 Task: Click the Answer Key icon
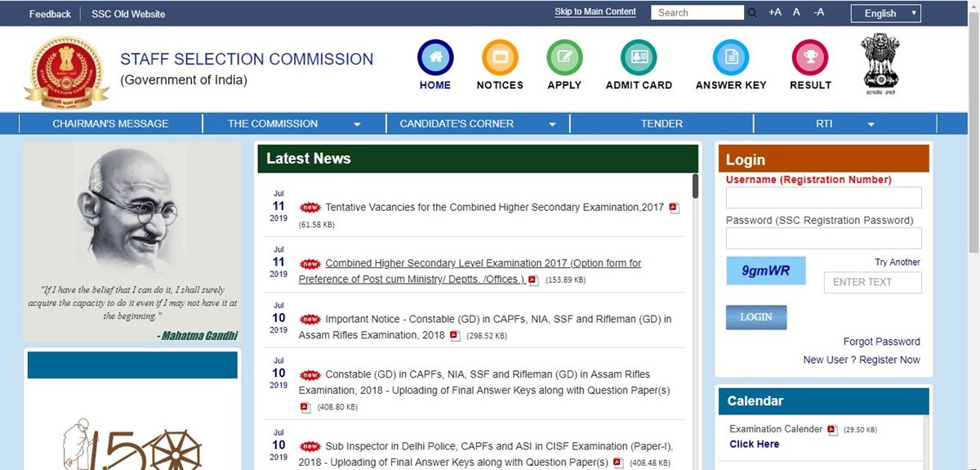pyautogui.click(x=731, y=58)
